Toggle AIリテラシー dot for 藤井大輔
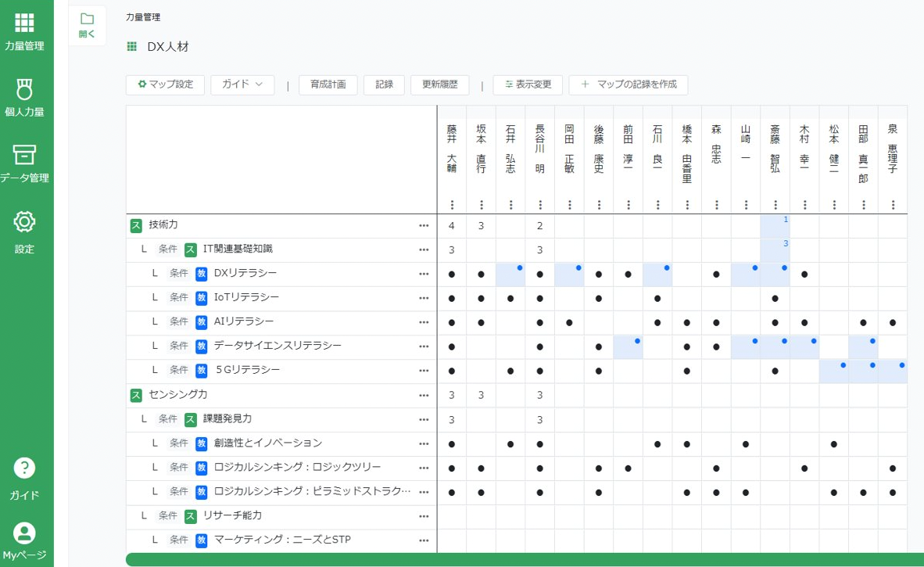Image resolution: width=924 pixels, height=567 pixels. click(452, 322)
